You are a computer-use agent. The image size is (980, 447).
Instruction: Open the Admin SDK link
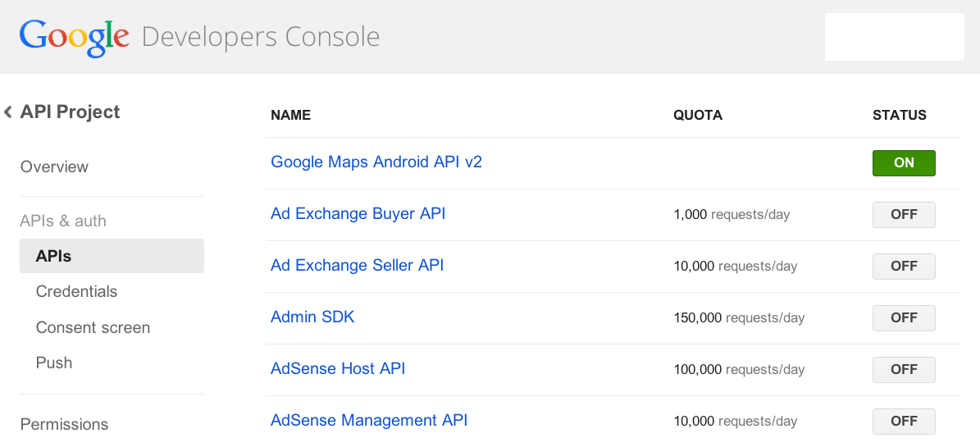click(x=312, y=317)
